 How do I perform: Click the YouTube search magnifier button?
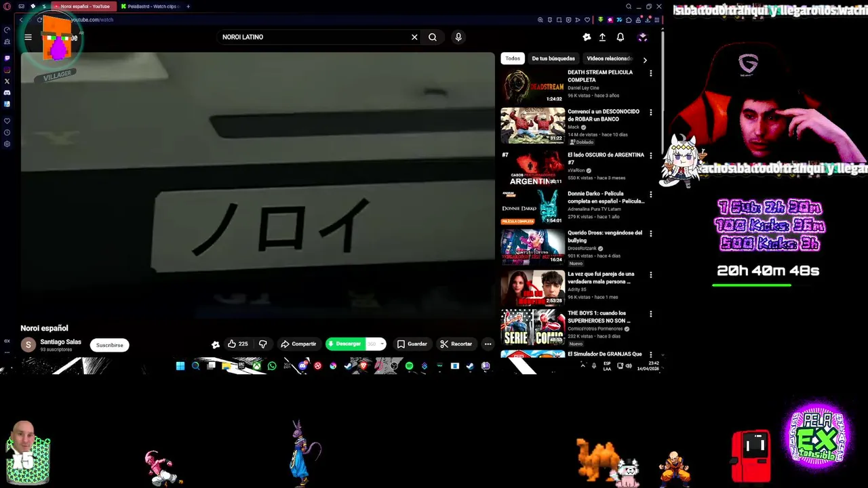coord(433,37)
